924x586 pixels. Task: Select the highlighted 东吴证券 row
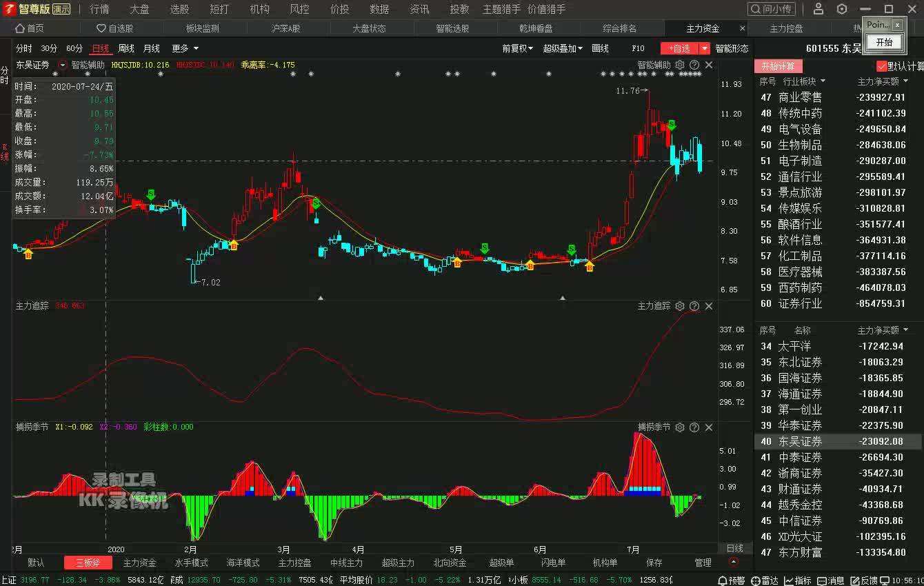pos(838,441)
